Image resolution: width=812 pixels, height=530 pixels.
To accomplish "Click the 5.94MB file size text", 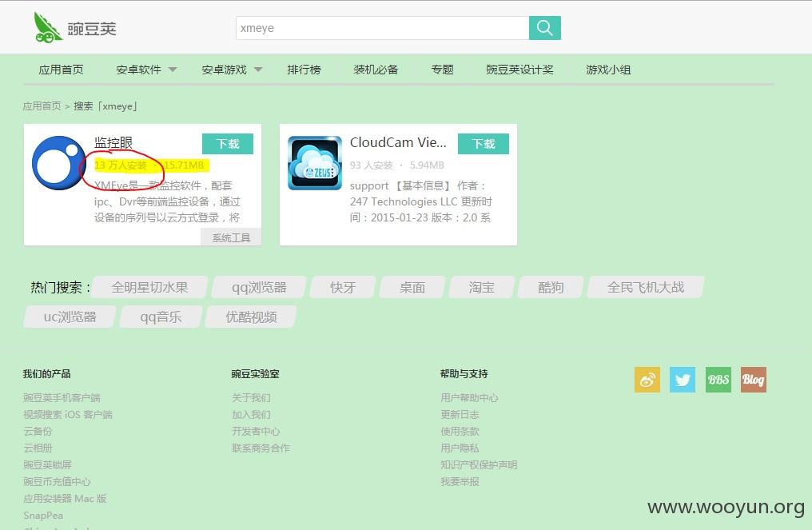I will 428,165.
